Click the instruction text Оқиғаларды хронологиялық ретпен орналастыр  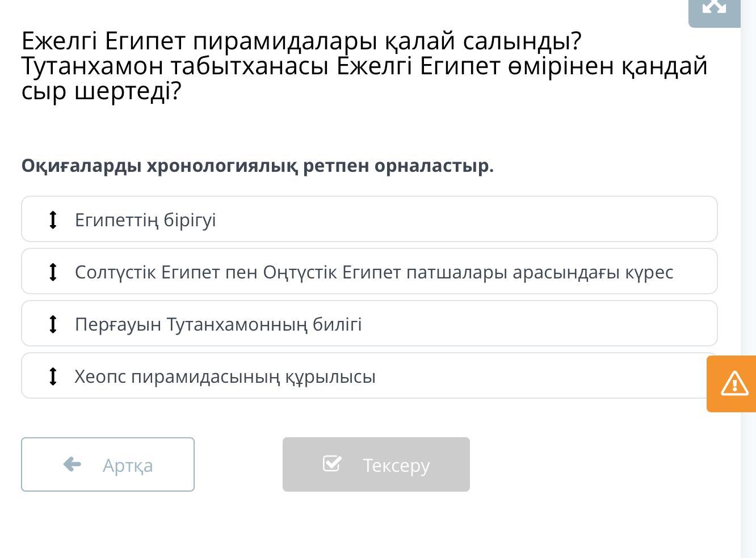(258, 166)
